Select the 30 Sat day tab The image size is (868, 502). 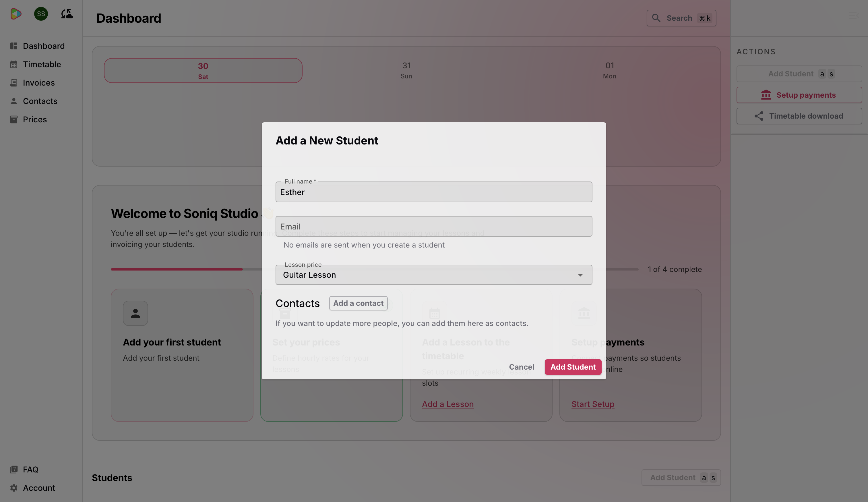203,71
